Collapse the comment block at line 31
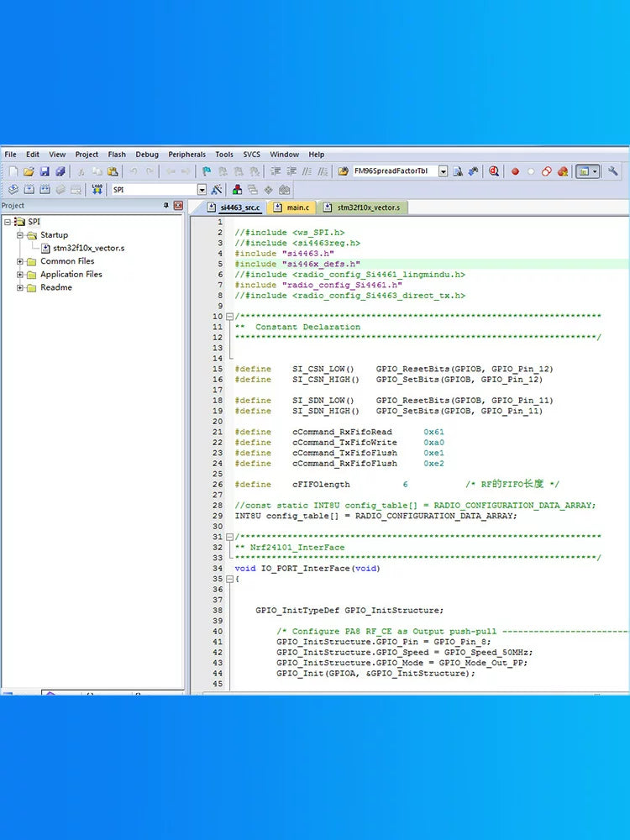This screenshot has width=630, height=840. 230,537
